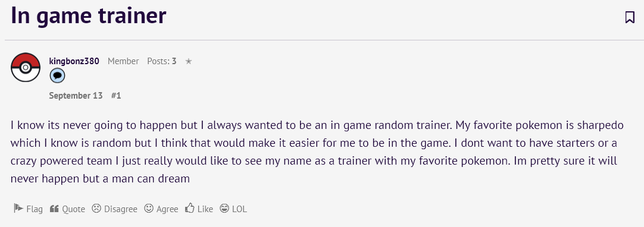Screen dimensions: 644x227
Task: Click the smiley Agree icon
Action: tap(149, 209)
